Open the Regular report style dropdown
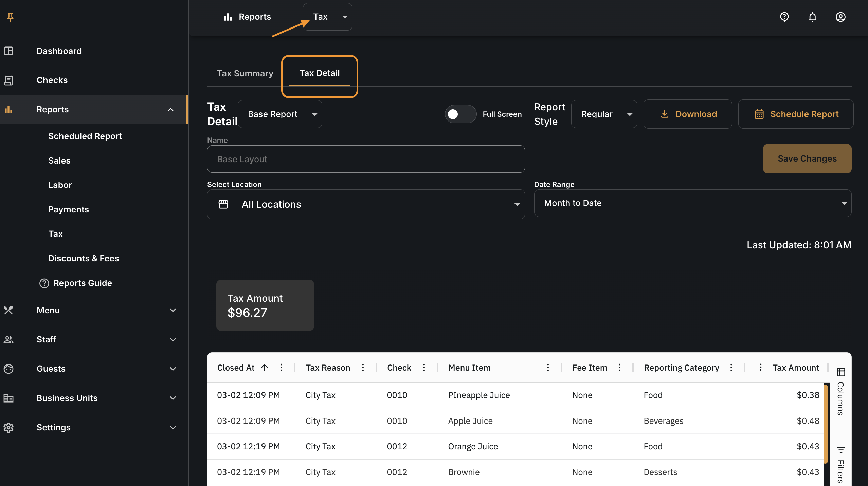The image size is (868, 486). pyautogui.click(x=604, y=114)
